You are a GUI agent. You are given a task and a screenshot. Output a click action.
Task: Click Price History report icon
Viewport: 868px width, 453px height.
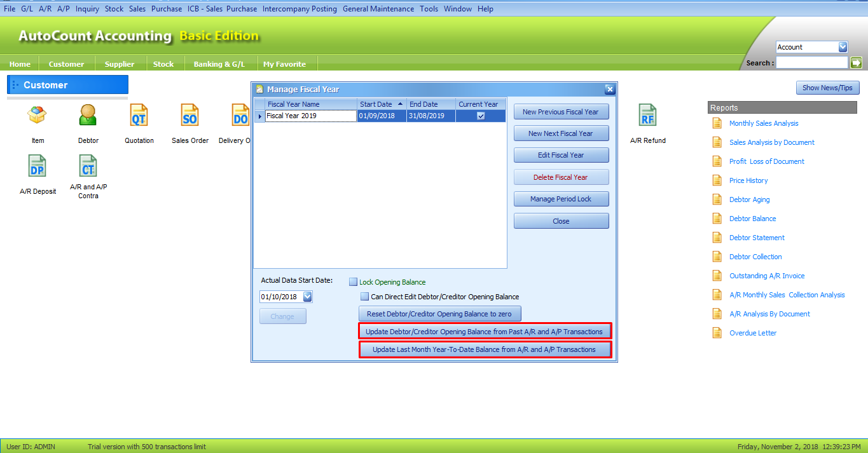click(717, 180)
